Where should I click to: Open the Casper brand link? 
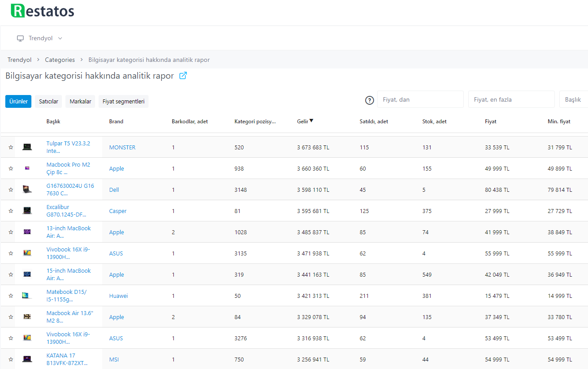pyautogui.click(x=118, y=211)
